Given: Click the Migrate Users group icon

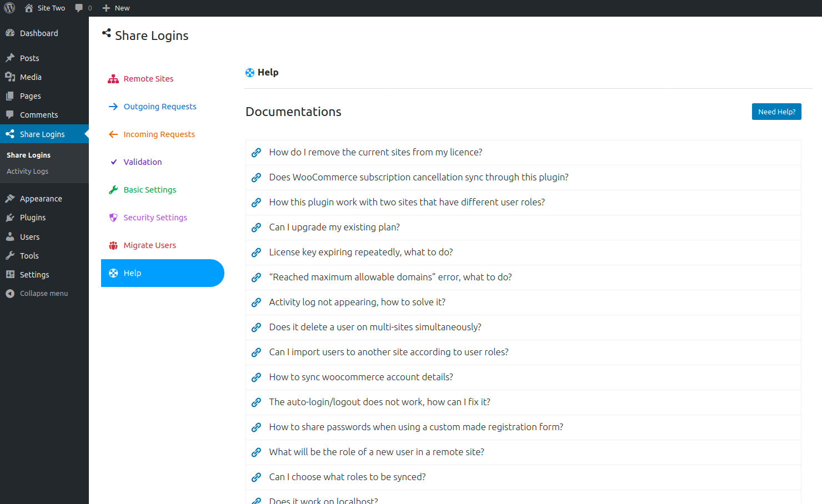Looking at the screenshot, I should click(x=113, y=245).
